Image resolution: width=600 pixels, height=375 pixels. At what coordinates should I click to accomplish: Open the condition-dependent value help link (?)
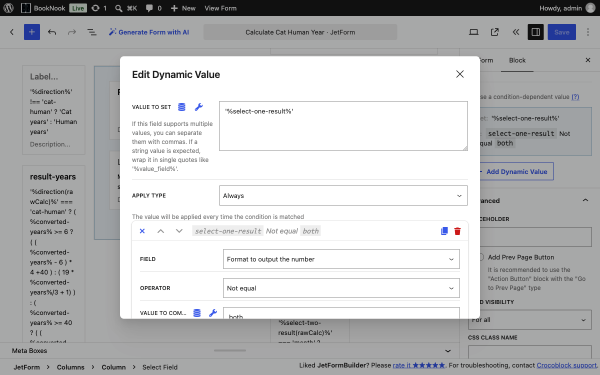[x=575, y=97]
